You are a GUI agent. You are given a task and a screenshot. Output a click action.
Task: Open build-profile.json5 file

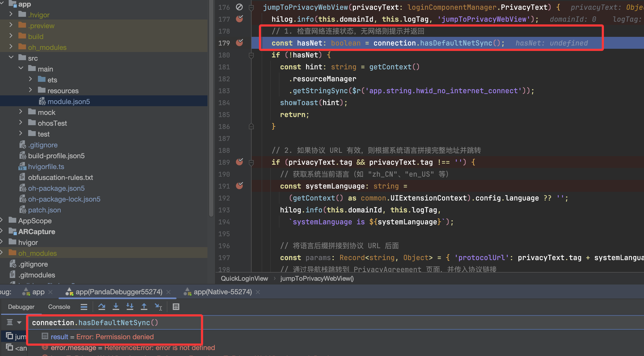(x=56, y=156)
